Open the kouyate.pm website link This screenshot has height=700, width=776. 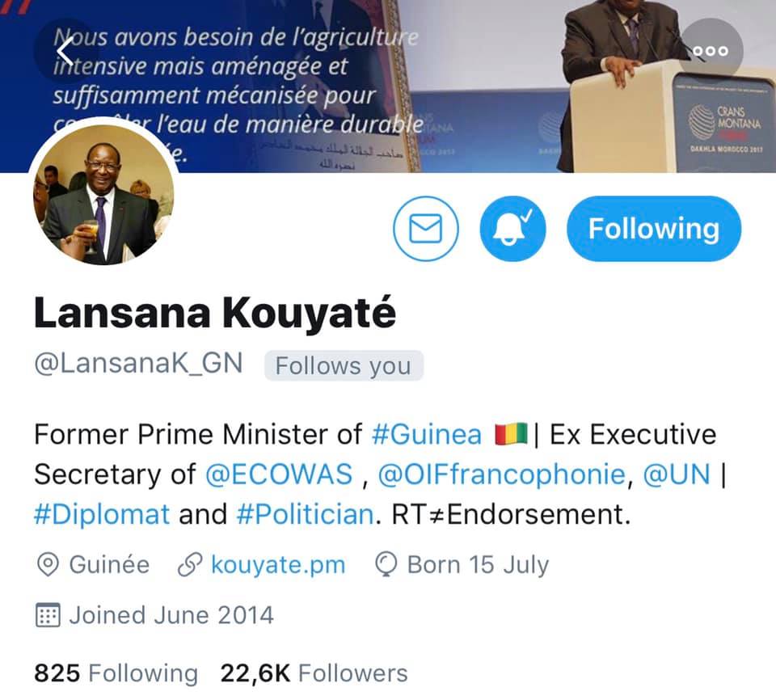278,565
